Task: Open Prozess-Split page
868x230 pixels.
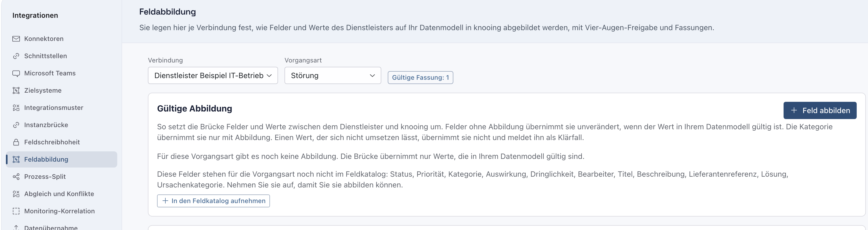Action: 61,176
